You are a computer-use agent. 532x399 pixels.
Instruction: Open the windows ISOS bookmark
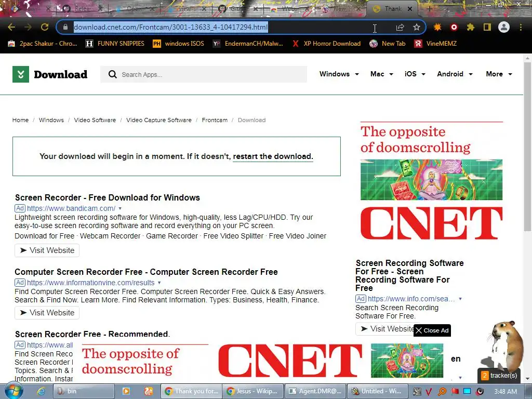click(x=179, y=44)
